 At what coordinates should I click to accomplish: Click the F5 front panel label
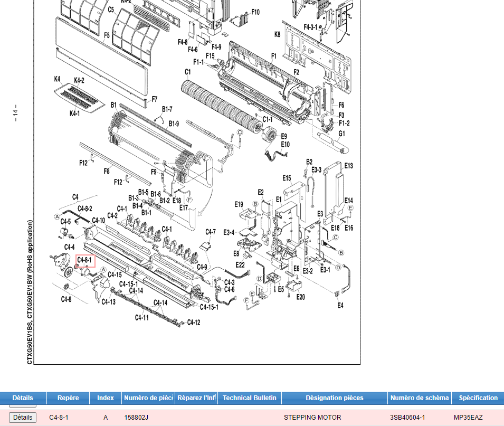click(x=107, y=35)
